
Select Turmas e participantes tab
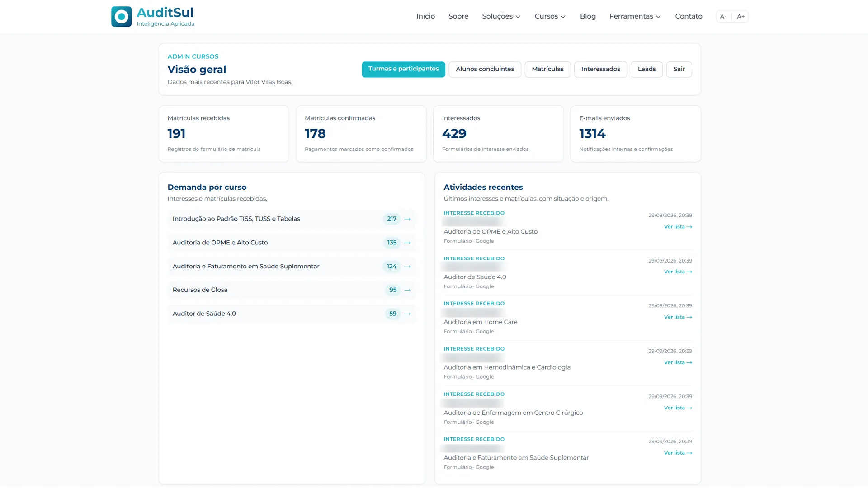point(403,69)
